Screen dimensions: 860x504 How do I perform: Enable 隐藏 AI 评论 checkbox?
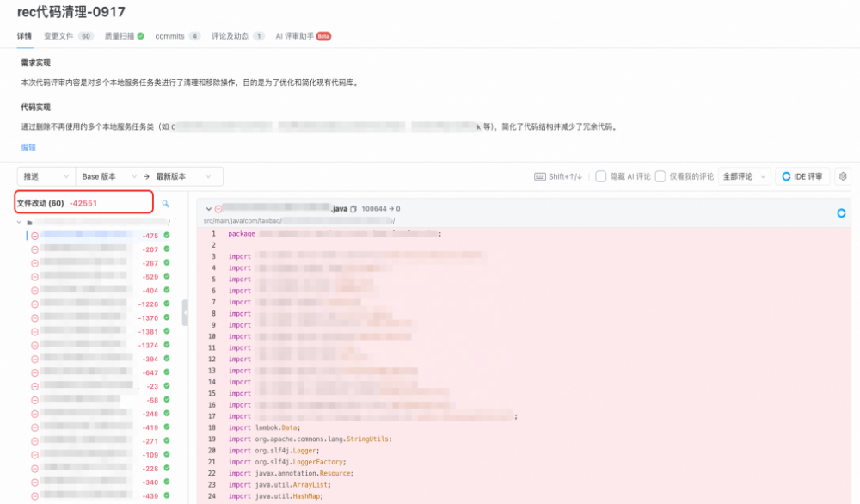point(599,174)
